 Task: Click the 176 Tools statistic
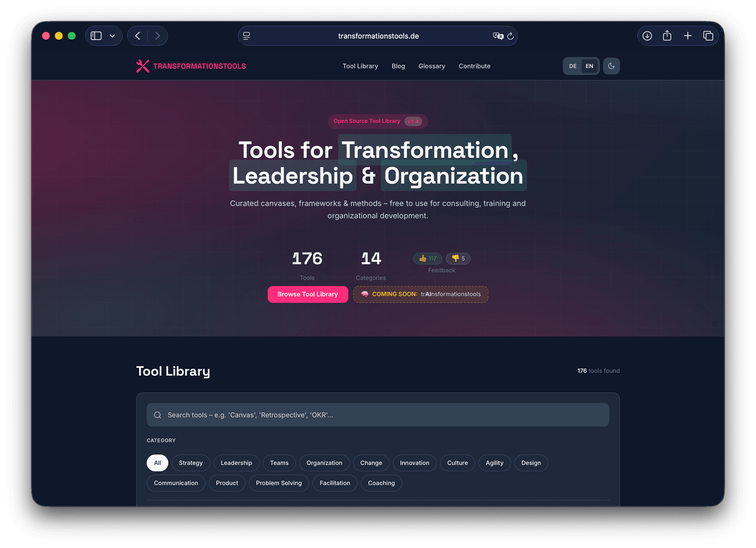[x=307, y=265]
